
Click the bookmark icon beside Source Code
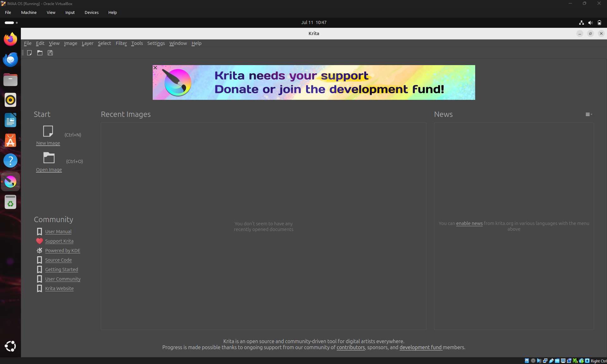click(x=40, y=260)
